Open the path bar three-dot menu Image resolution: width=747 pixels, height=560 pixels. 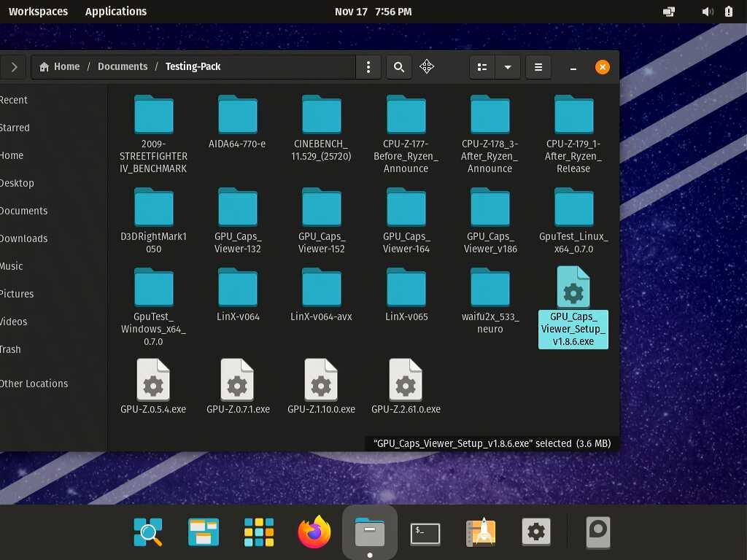368,67
